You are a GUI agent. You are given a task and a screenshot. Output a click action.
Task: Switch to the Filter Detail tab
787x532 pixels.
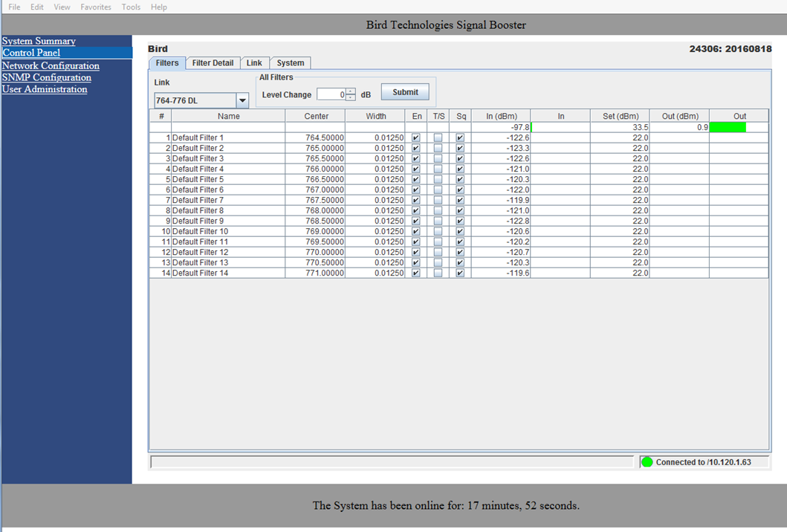(x=213, y=62)
